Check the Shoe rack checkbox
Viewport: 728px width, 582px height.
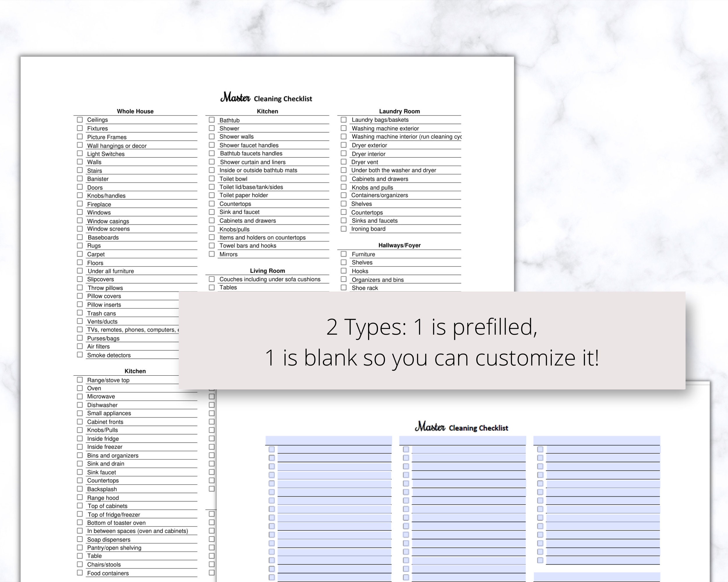(344, 288)
